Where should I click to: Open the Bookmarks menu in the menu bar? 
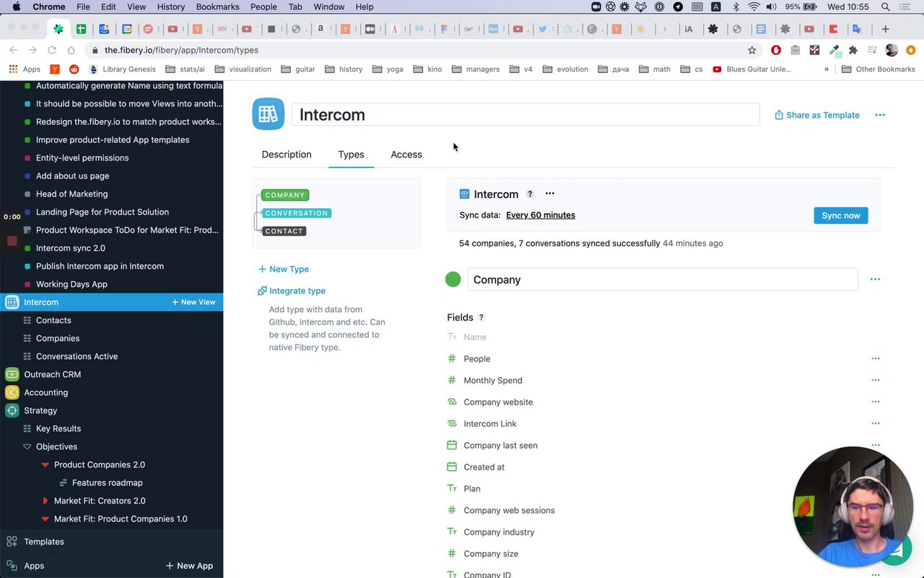tap(218, 7)
